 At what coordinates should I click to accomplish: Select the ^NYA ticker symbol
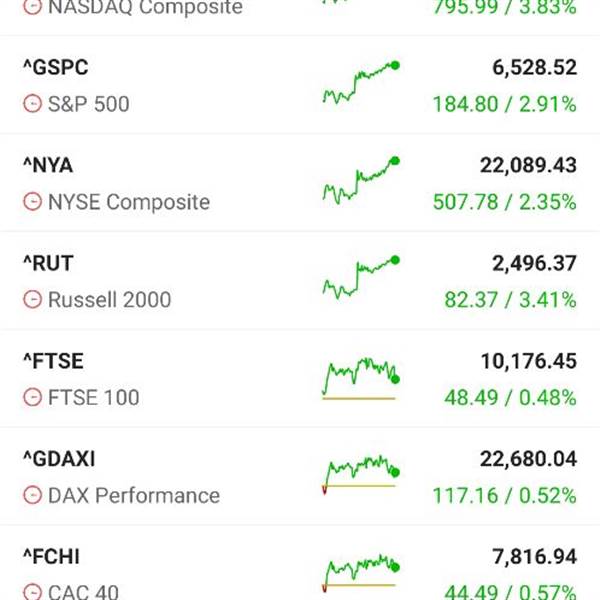pos(48,166)
